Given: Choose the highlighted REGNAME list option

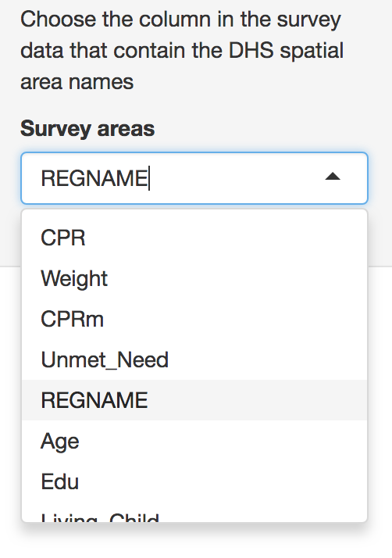Looking at the screenshot, I should click(194, 400).
